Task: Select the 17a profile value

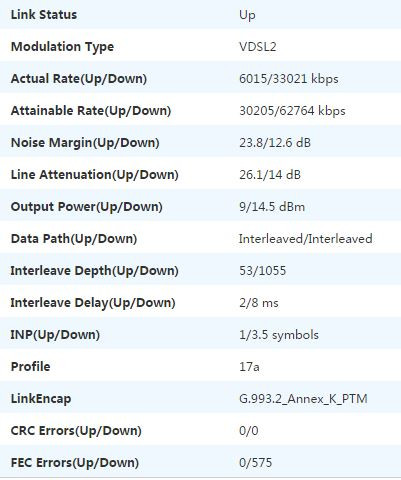Action: coord(249,367)
